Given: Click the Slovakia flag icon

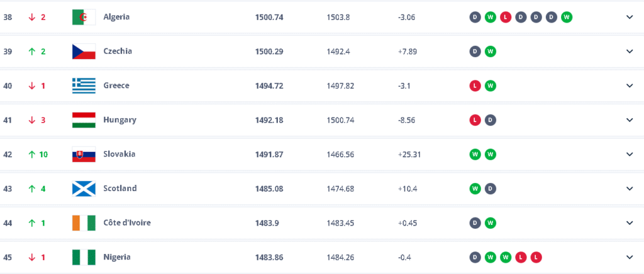Looking at the screenshot, I should click(84, 154).
